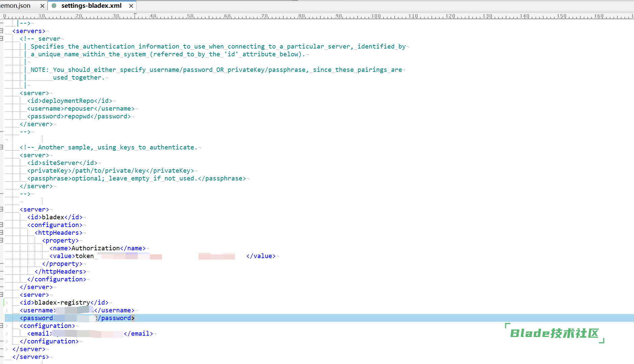Click the bladex-registry id text
The width and height of the screenshot is (634, 364).
point(62,303)
